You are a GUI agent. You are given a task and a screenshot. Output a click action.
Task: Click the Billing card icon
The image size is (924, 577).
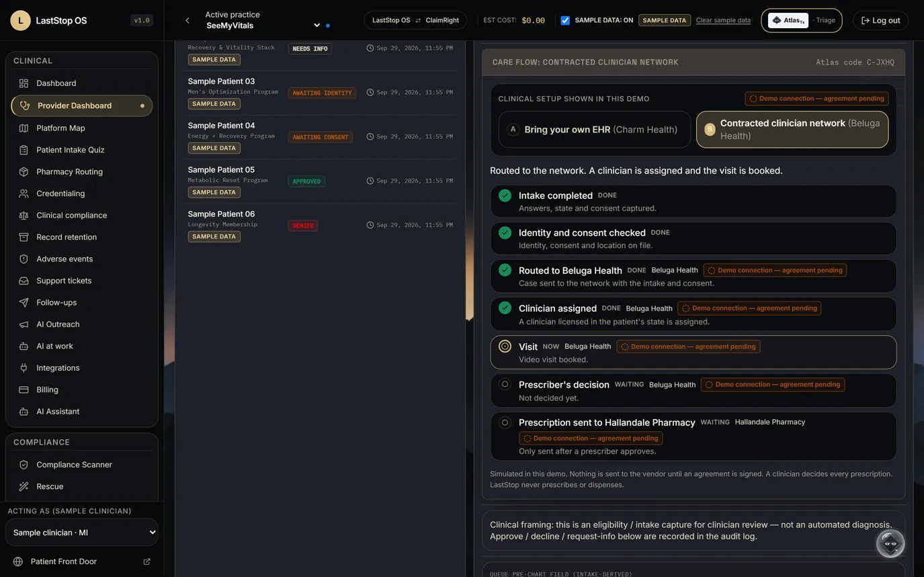tap(24, 390)
